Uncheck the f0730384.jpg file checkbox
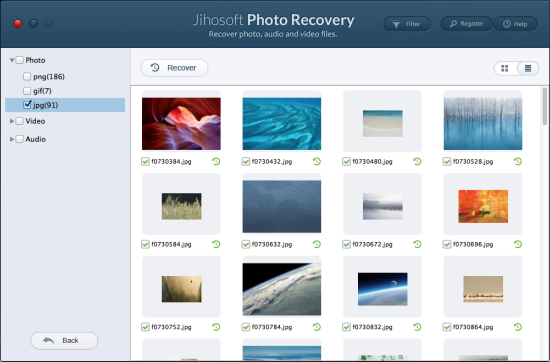 point(145,161)
